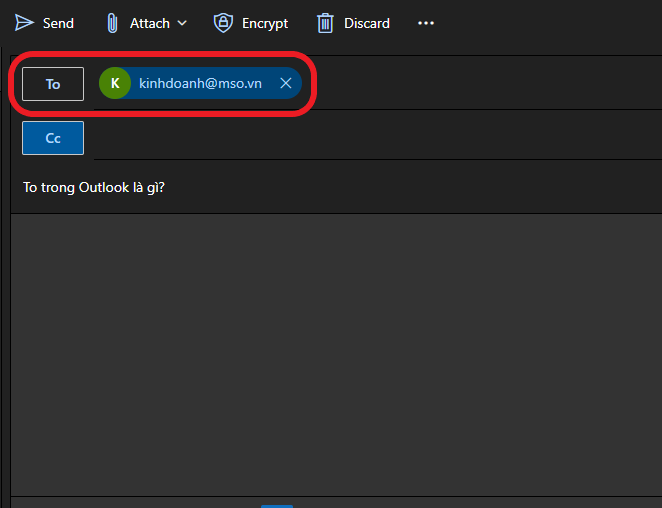Click the Send paper-plane icon
The image size is (662, 508).
[x=24, y=23]
